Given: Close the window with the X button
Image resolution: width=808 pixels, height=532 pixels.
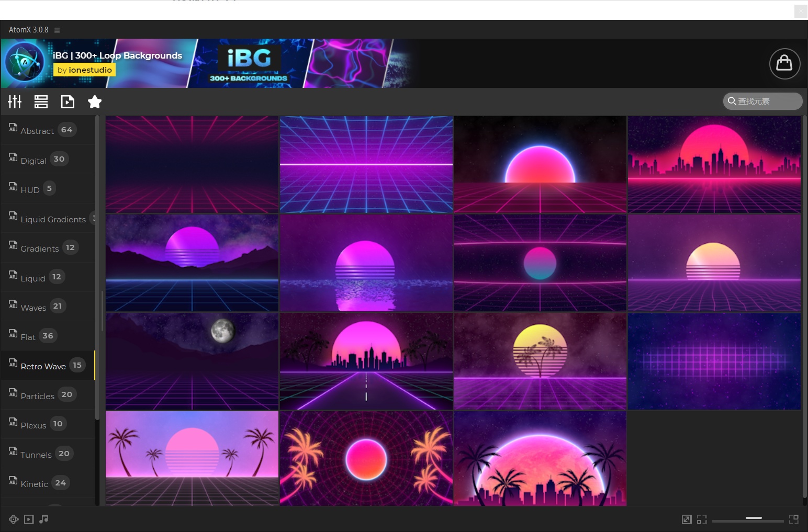Looking at the screenshot, I should point(801,10).
